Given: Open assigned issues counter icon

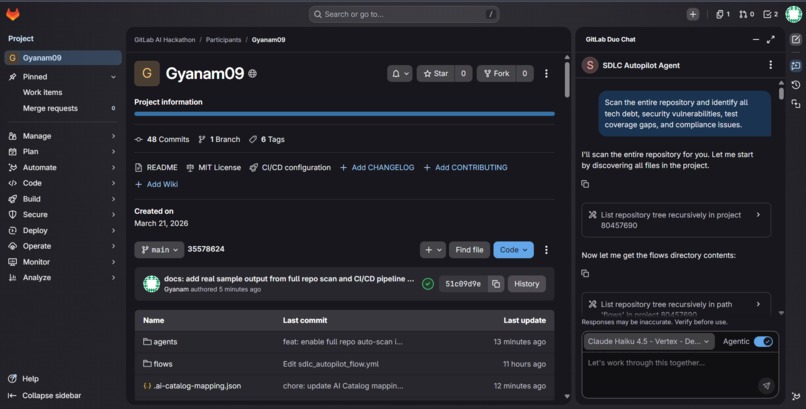Looking at the screenshot, I should click(723, 14).
